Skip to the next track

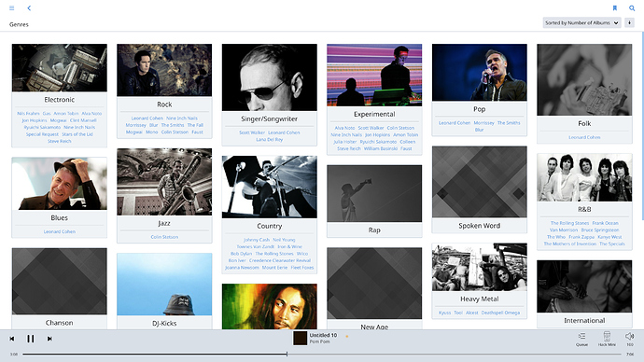(49, 339)
